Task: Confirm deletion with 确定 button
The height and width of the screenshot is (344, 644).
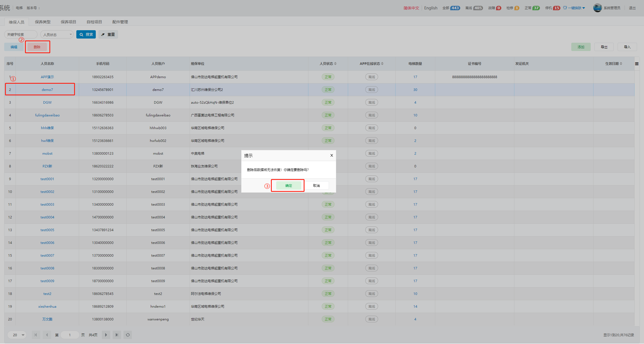Action: click(288, 185)
